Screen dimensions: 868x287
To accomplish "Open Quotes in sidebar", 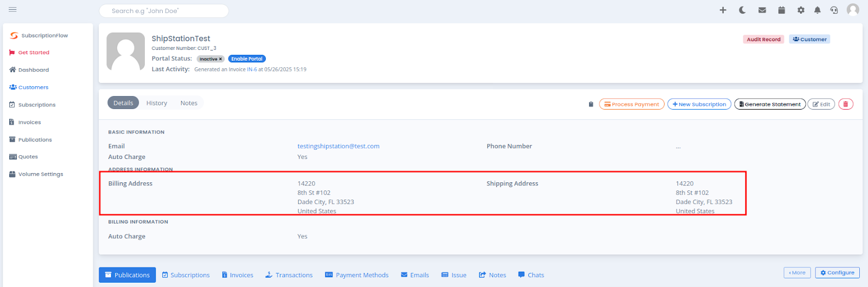I will coord(23,157).
